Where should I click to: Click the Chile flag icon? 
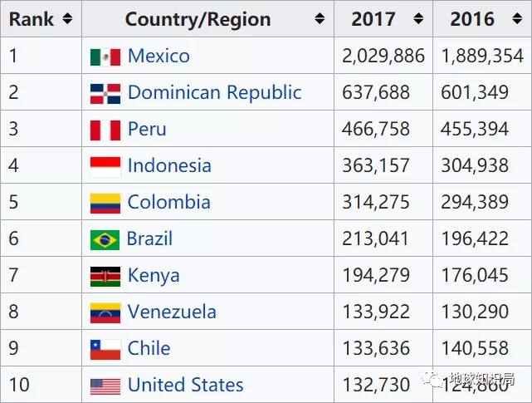(105, 349)
